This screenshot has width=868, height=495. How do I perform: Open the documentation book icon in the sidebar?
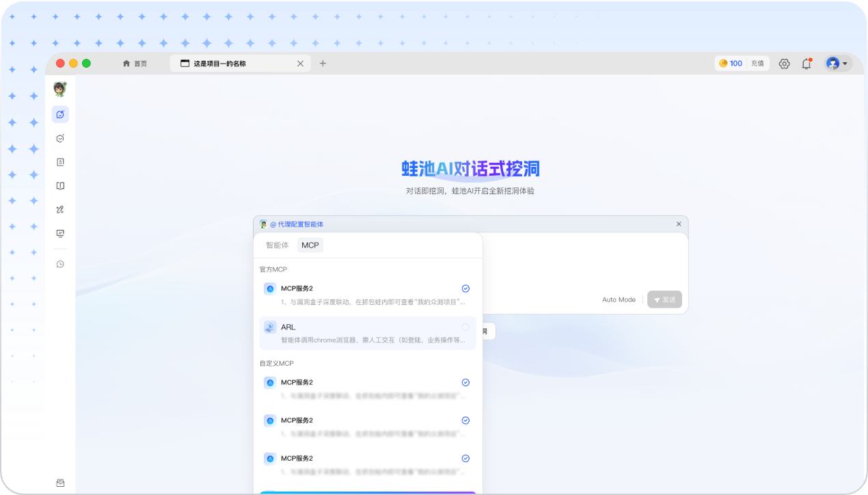click(x=60, y=185)
